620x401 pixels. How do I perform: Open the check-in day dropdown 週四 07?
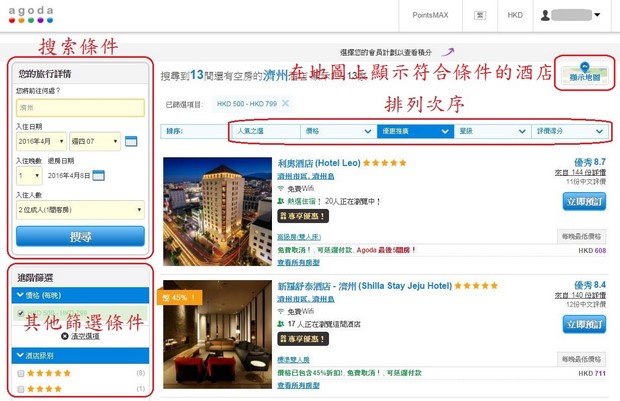point(95,141)
